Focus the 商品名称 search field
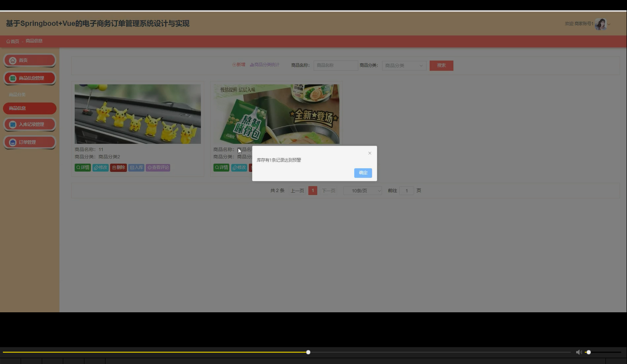This screenshot has width=627, height=364. point(336,65)
